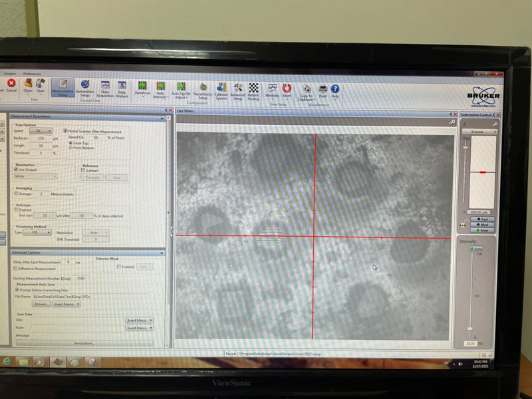Open Note Insert Macro dropdown
The height and width of the screenshot is (399, 532).
[x=140, y=328]
